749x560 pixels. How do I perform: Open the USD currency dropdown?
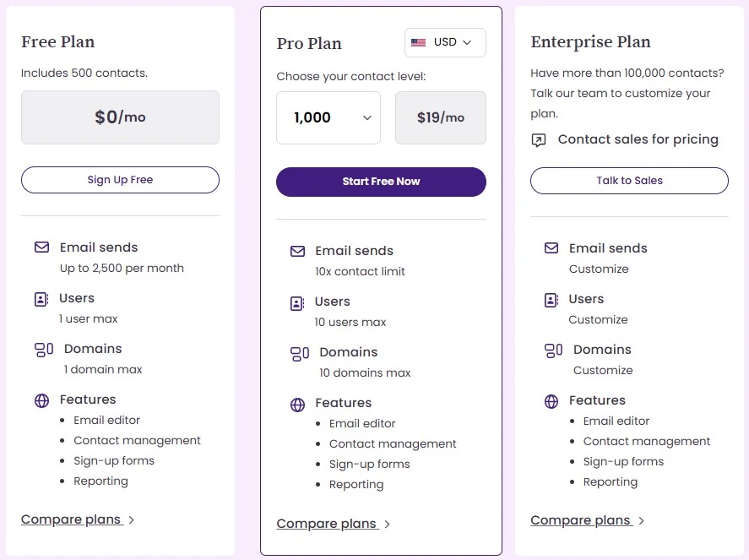coord(445,42)
